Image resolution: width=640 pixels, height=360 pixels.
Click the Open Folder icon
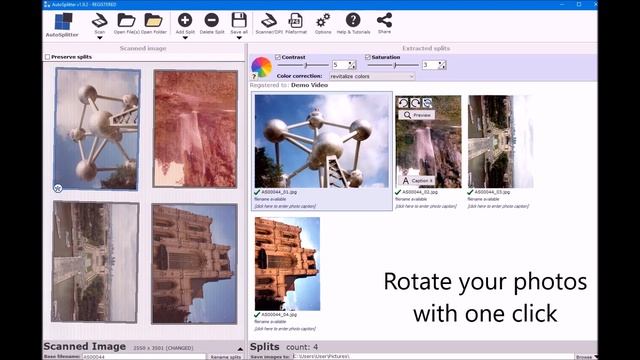click(153, 20)
